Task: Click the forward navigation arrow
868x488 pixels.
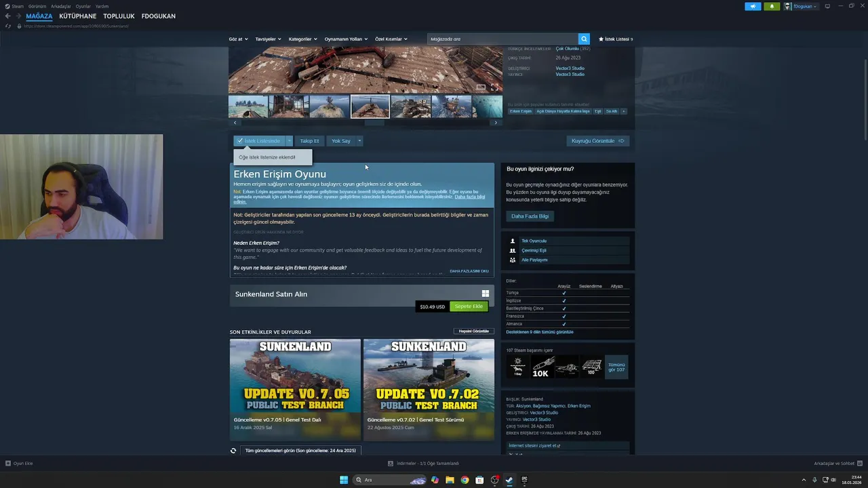Action: (x=18, y=16)
